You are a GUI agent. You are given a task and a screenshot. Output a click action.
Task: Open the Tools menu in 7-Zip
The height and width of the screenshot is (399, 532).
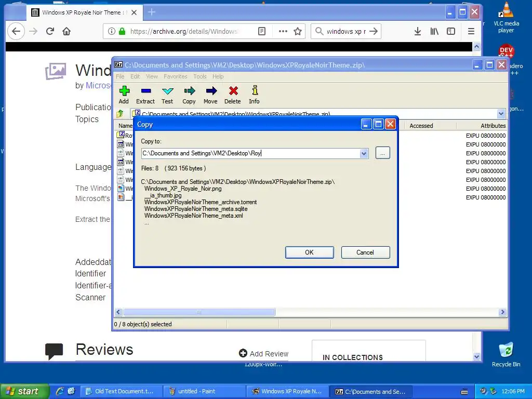(200, 76)
